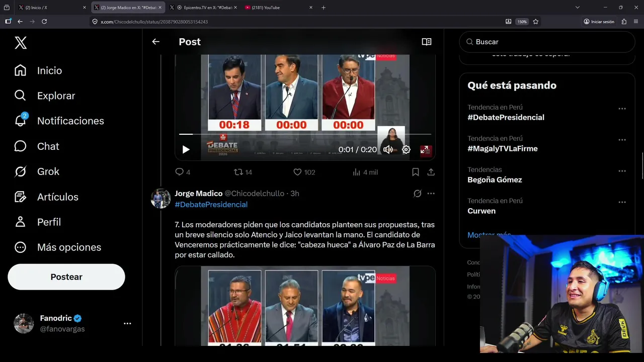The height and width of the screenshot is (362, 644).
Task: Toggle video fullscreen
Action: 425,149
